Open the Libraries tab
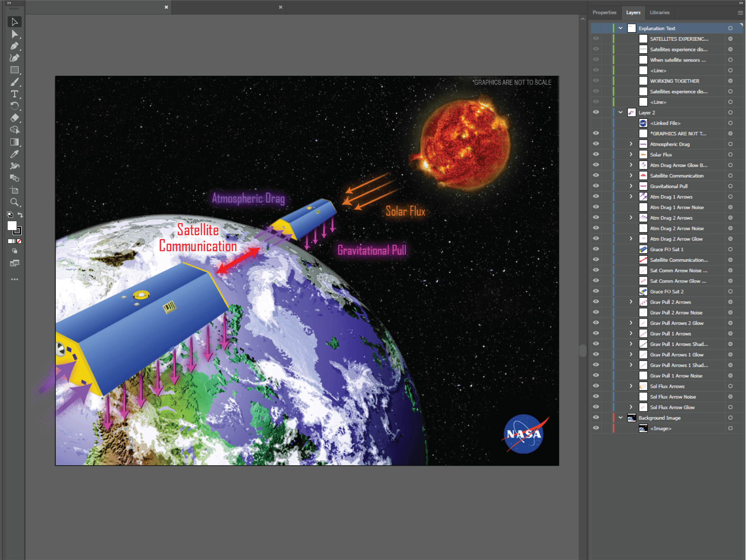 click(659, 12)
